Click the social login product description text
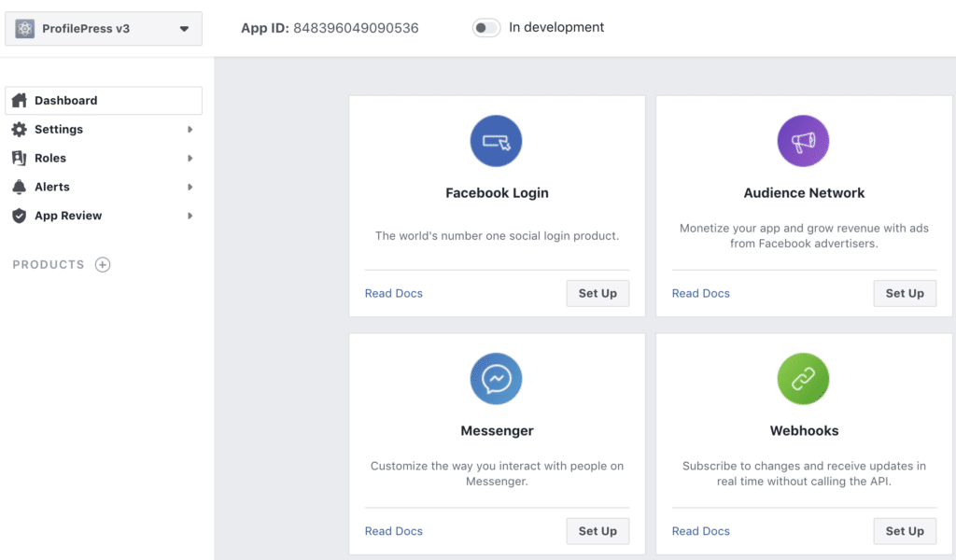The image size is (956, 560). click(497, 236)
